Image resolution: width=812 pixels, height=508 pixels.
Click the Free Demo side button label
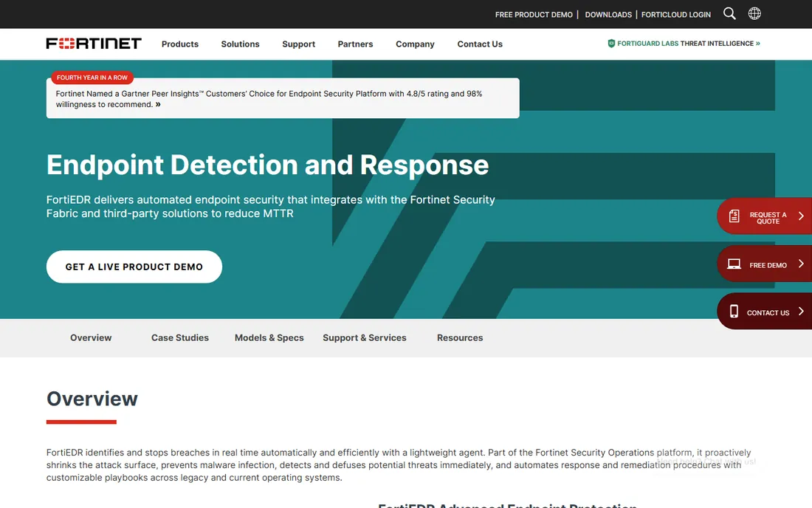(768, 265)
